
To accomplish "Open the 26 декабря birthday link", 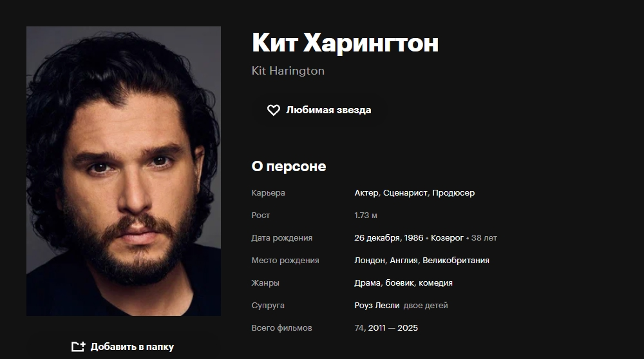I will (377, 238).
